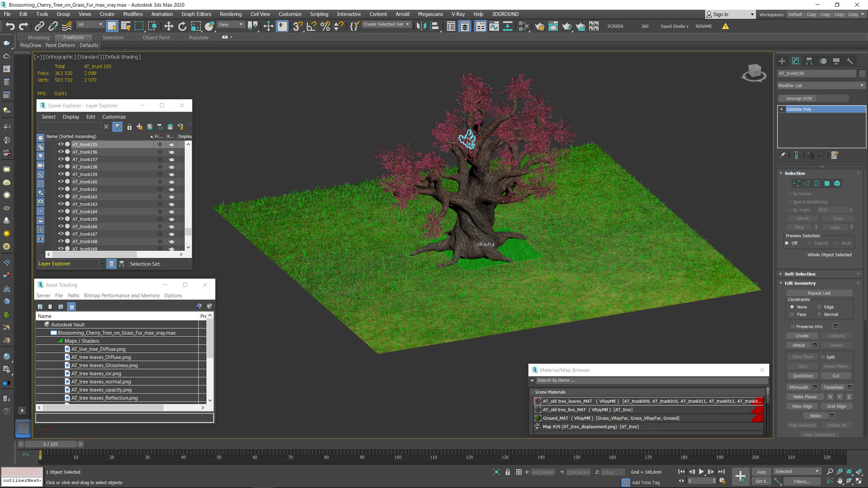Select the Move tool in toolbar
The image size is (868, 488).
169,26
